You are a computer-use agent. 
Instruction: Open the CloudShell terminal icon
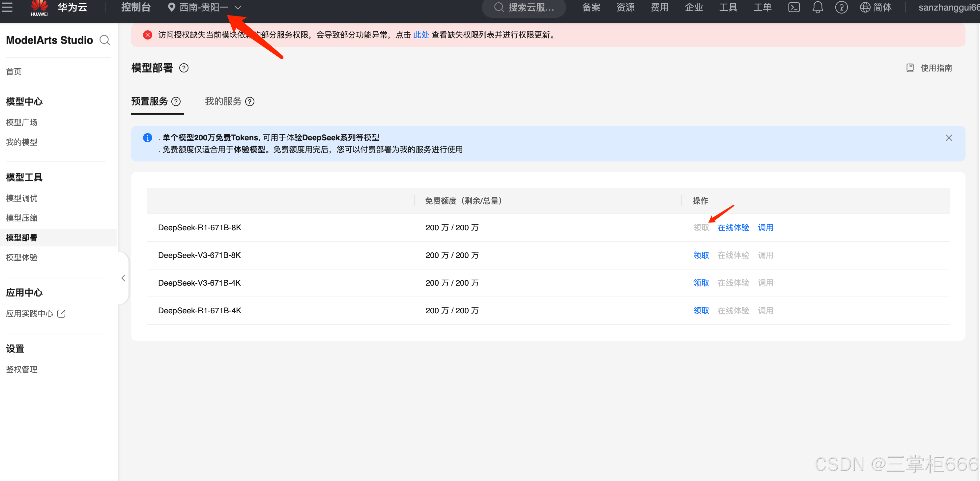coord(793,7)
